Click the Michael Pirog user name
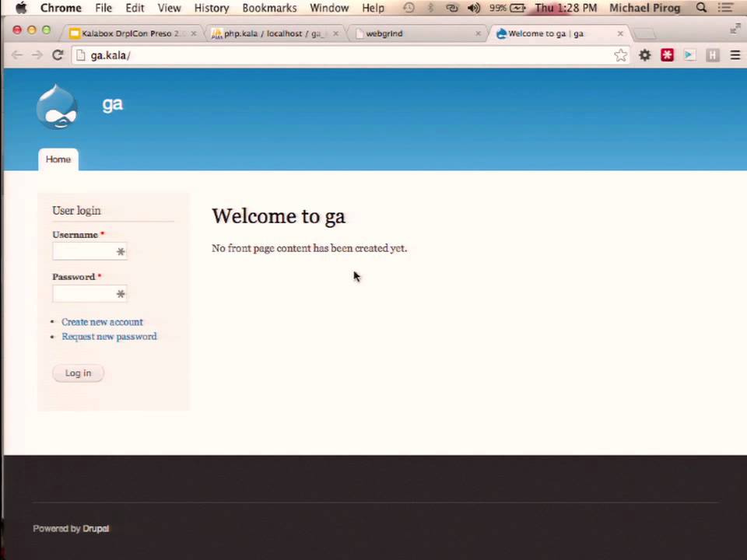This screenshot has width=747, height=560. [644, 8]
